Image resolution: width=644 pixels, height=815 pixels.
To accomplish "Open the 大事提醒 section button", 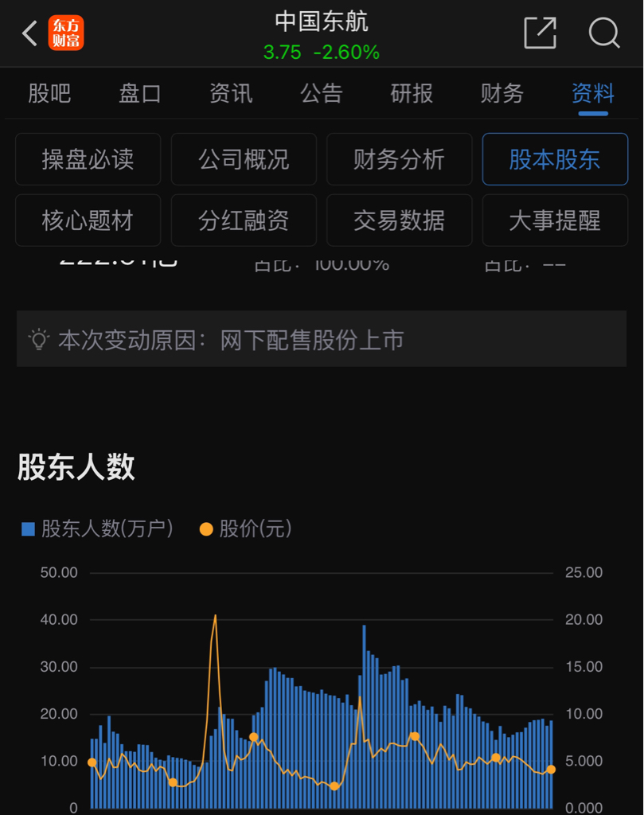I will [x=555, y=220].
